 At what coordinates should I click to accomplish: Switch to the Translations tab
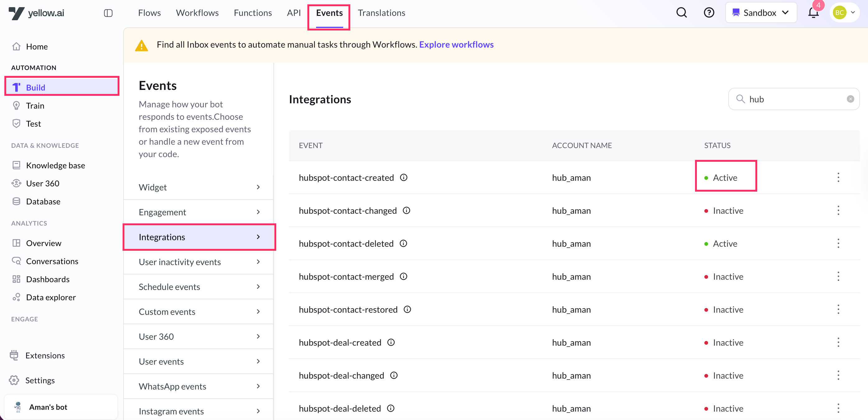[381, 13]
